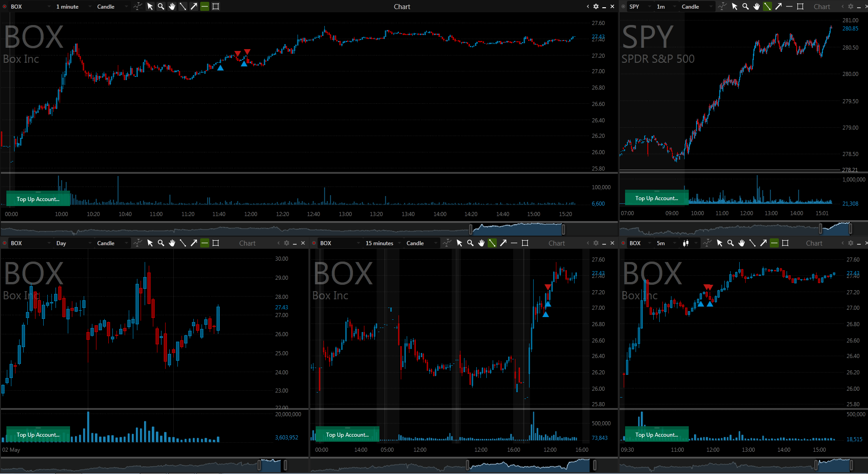The image size is (868, 474).
Task: Pick trend line tool in BOX 1 minute chart
Action: pyautogui.click(x=183, y=6)
